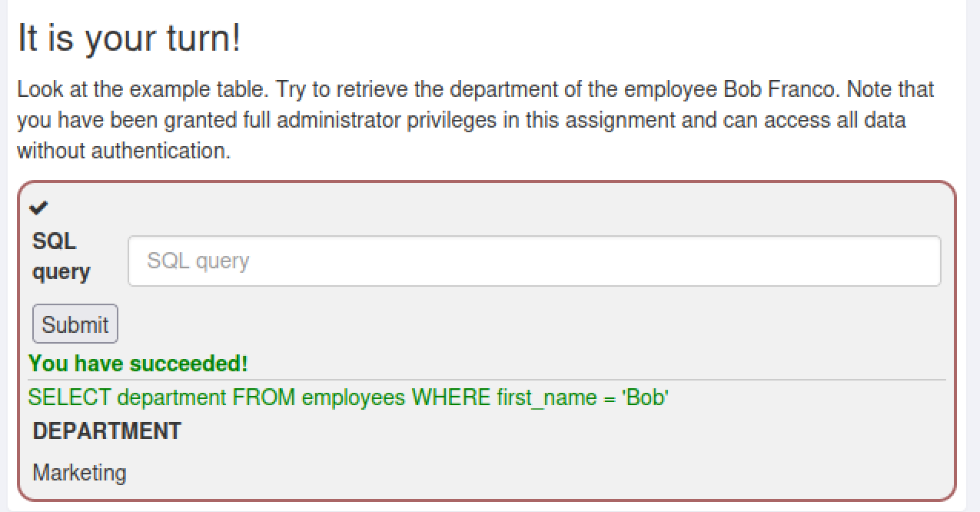Viewport: 980px width, 512px height.
Task: Click the 'Bob' value in the query
Action: click(x=645, y=398)
